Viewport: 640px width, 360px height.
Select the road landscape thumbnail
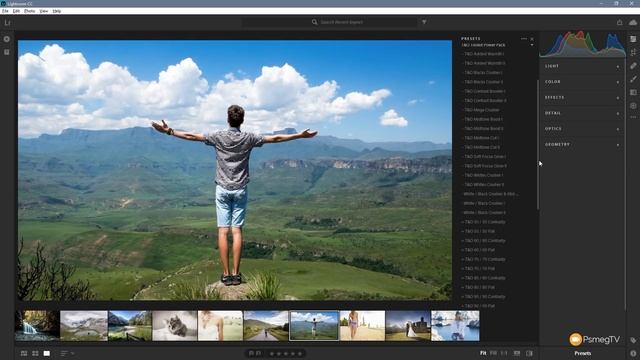pyautogui.click(x=266, y=325)
